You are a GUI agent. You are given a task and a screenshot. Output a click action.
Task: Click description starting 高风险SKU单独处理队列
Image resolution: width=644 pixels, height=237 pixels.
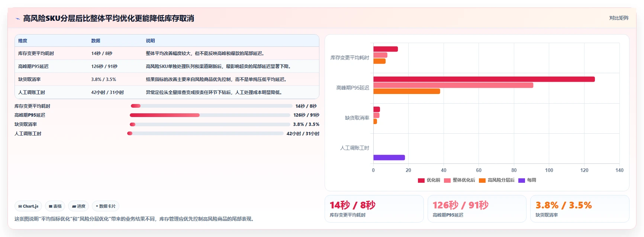point(219,66)
